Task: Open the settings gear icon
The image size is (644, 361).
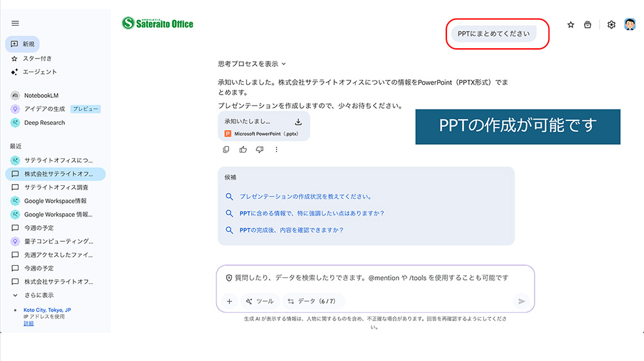Action: (611, 25)
